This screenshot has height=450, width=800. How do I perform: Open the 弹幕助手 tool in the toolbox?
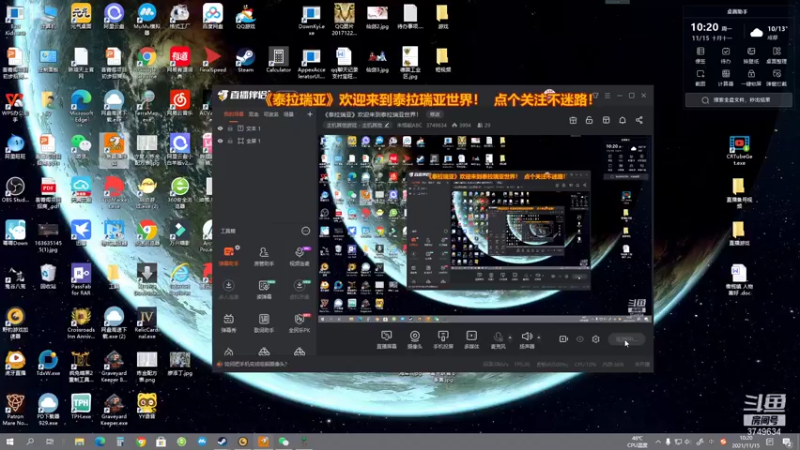(229, 256)
